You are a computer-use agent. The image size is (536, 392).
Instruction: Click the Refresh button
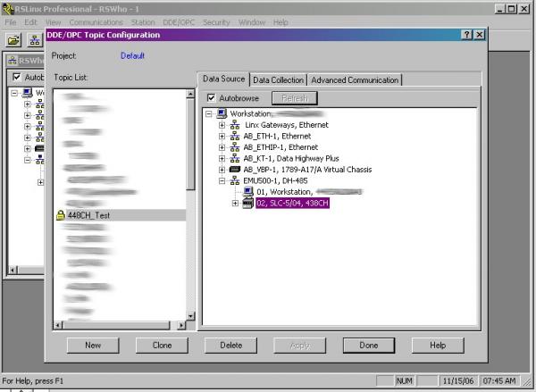295,98
